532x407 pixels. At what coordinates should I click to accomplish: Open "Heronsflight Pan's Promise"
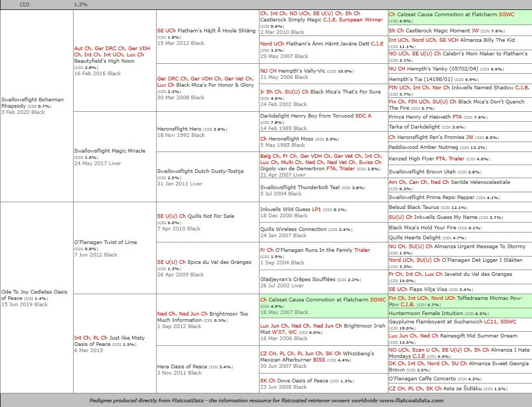(x=431, y=137)
